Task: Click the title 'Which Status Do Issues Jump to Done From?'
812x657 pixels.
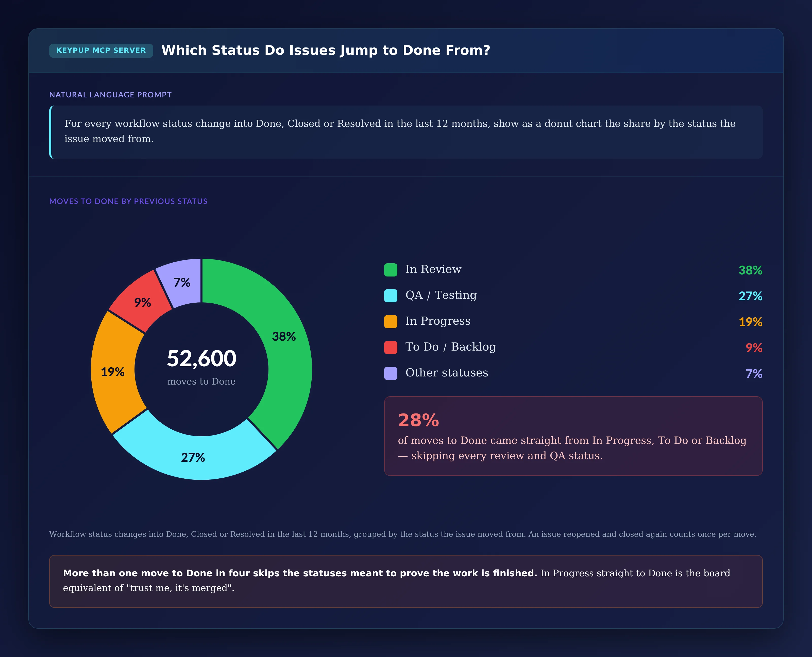Action: coord(326,50)
